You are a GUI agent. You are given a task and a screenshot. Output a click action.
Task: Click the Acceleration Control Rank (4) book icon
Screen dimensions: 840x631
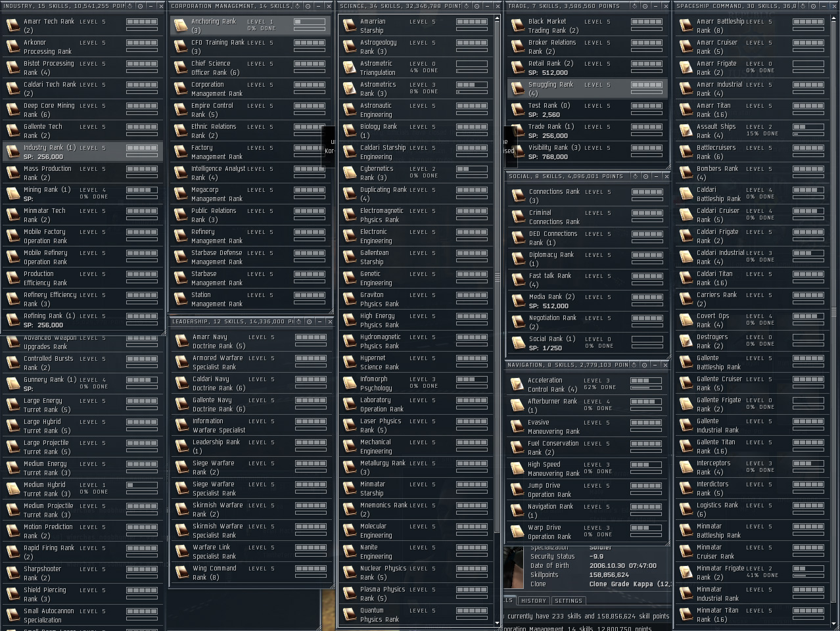click(517, 385)
